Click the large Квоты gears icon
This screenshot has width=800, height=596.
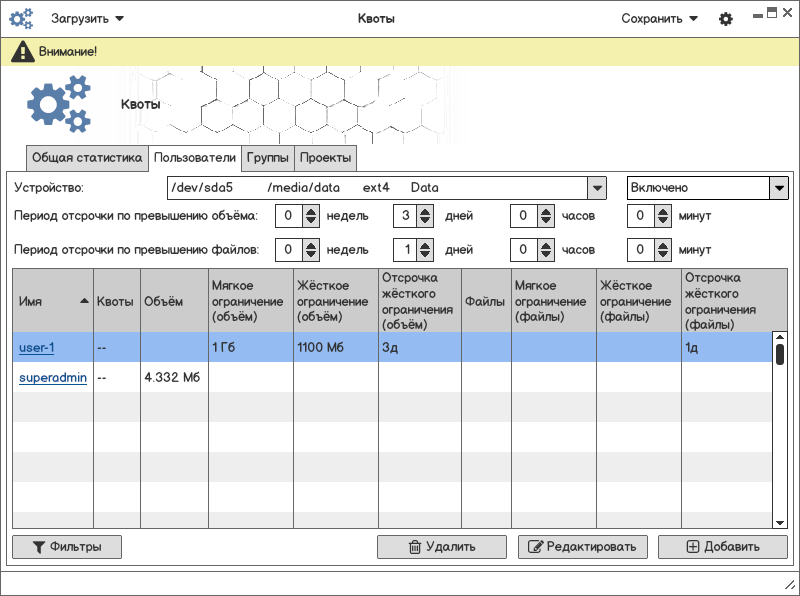[x=58, y=105]
